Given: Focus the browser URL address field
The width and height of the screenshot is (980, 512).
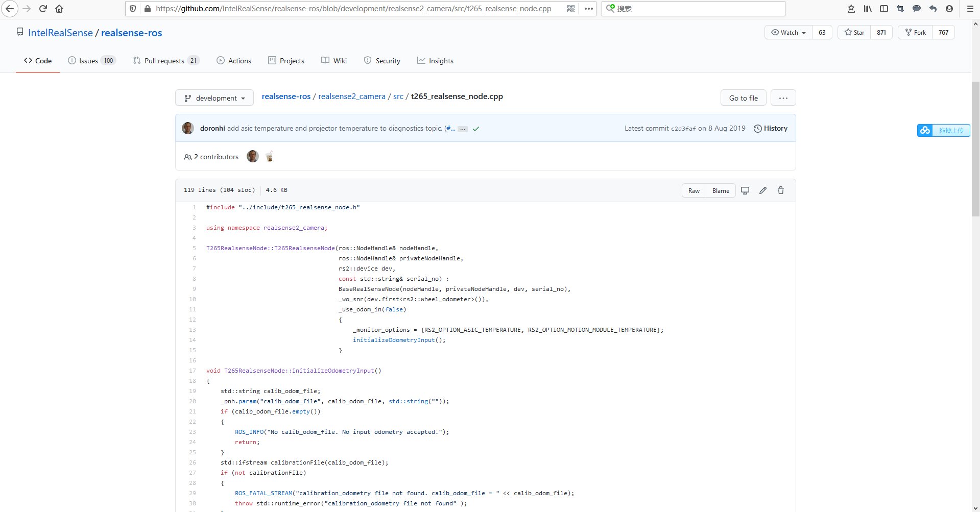Looking at the screenshot, I should 353,9.
